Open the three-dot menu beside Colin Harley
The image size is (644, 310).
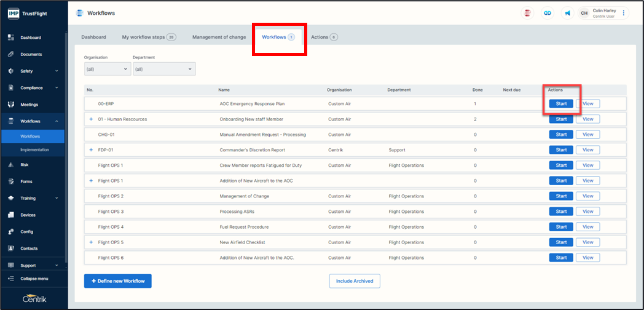pos(624,13)
